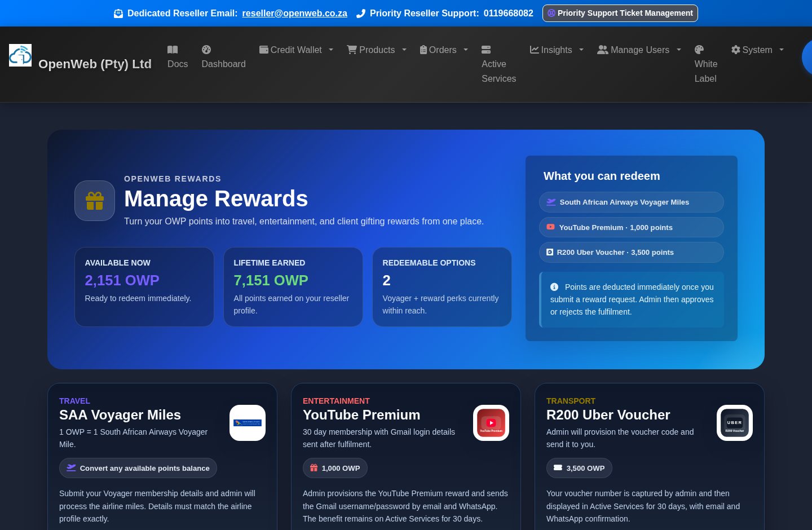The width and height of the screenshot is (812, 530).
Task: Click Convert any available points balance
Action: (138, 468)
